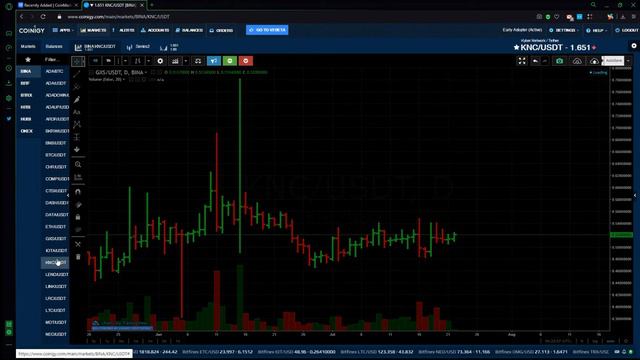Click the Coinigy logo
This screenshot has height=360, width=640.
click(31, 30)
